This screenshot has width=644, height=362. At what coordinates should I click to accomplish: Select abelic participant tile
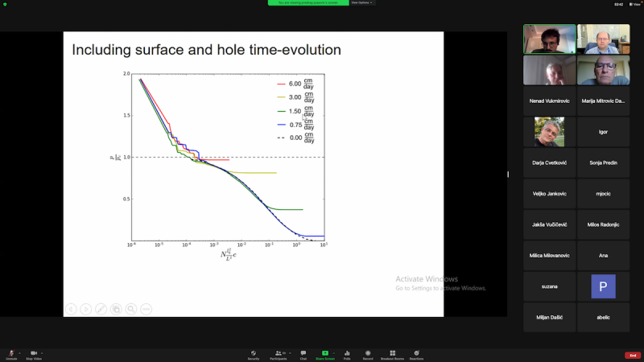[603, 317]
